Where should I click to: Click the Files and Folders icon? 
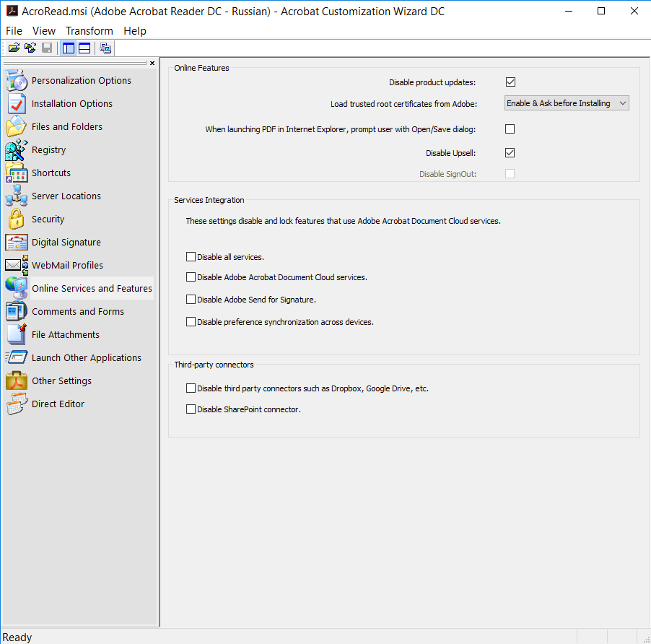tap(17, 126)
